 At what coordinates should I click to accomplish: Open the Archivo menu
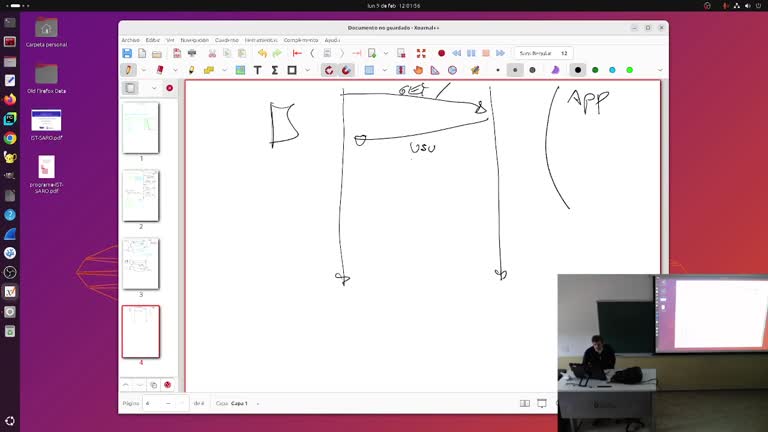[x=130, y=40]
